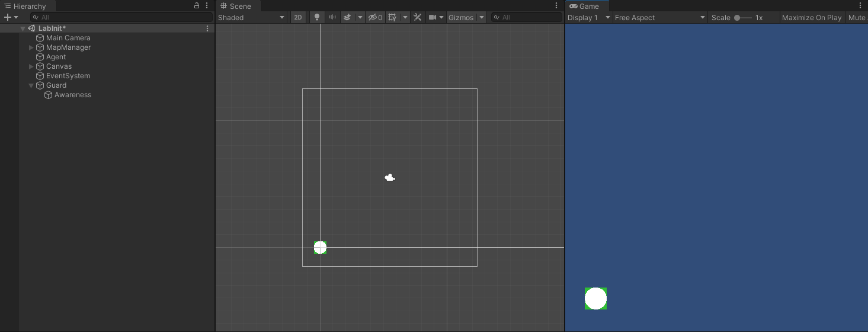Select the white circle sprite in Scene view
This screenshot has width=868, height=332.
tap(320, 247)
